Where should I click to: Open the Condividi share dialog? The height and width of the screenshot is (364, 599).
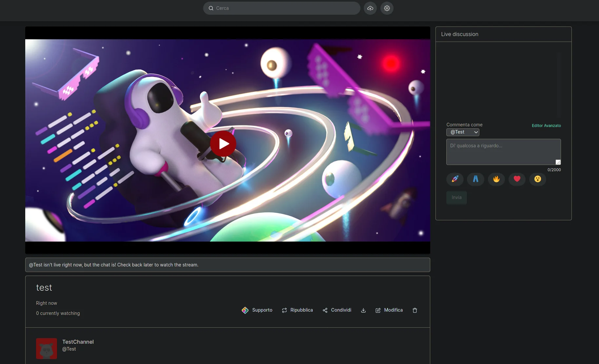(337, 310)
